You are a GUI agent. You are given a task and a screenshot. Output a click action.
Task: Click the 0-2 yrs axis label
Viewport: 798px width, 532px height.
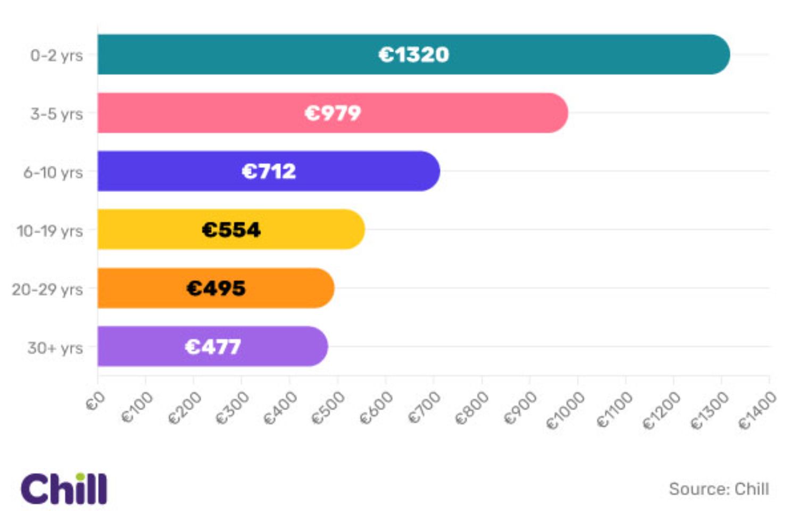[56, 55]
